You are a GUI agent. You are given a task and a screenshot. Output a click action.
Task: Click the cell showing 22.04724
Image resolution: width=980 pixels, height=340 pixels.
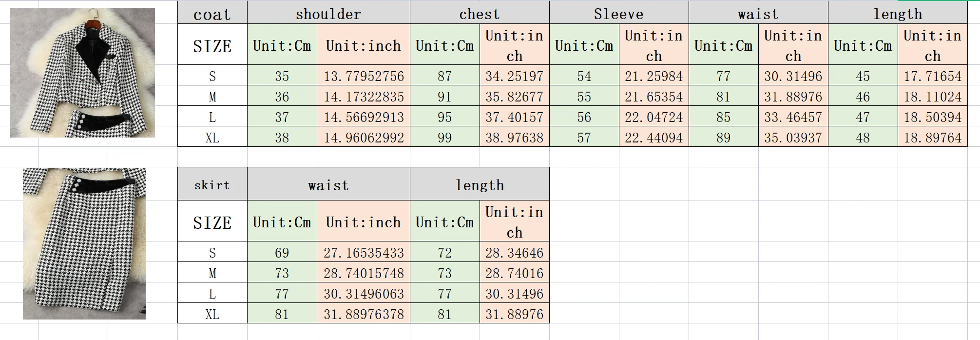(x=653, y=117)
